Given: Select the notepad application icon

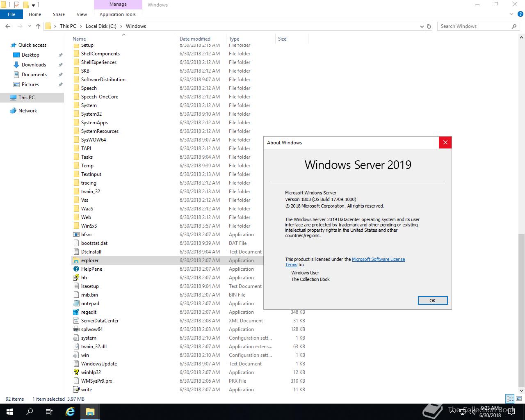Looking at the screenshot, I should click(76, 304).
